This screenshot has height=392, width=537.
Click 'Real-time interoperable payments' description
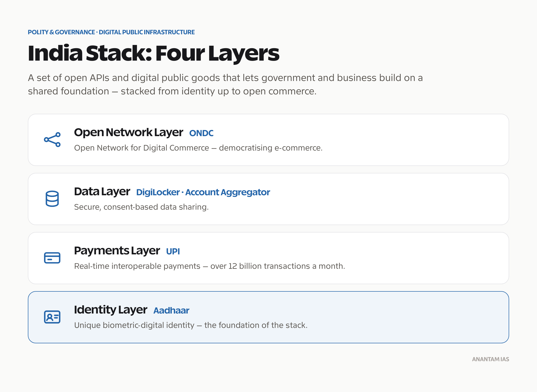point(210,266)
